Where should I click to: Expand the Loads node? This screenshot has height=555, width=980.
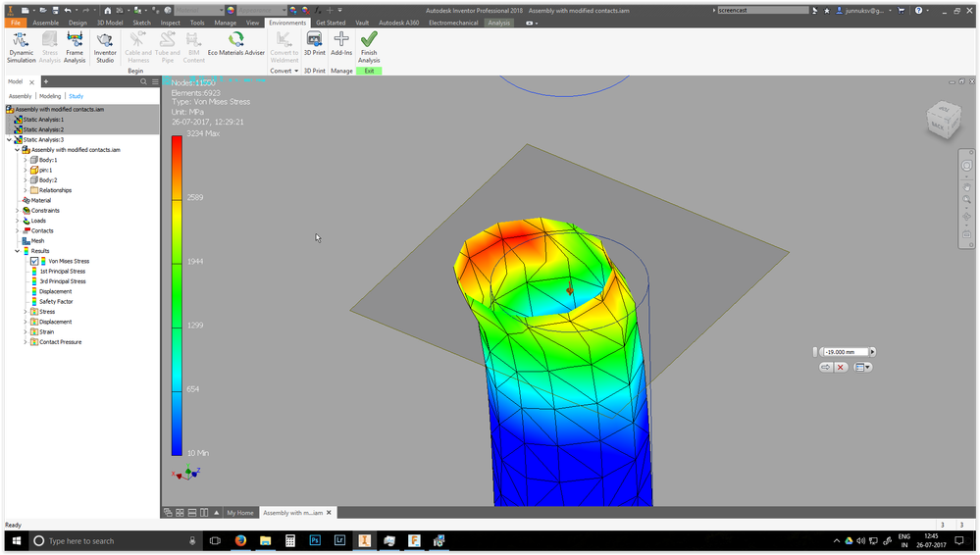(x=18, y=221)
